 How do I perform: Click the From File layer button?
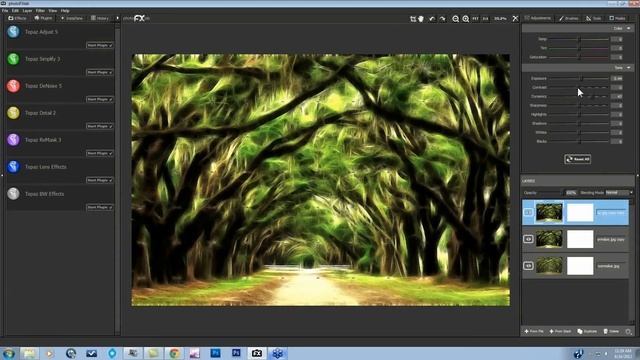coord(534,331)
